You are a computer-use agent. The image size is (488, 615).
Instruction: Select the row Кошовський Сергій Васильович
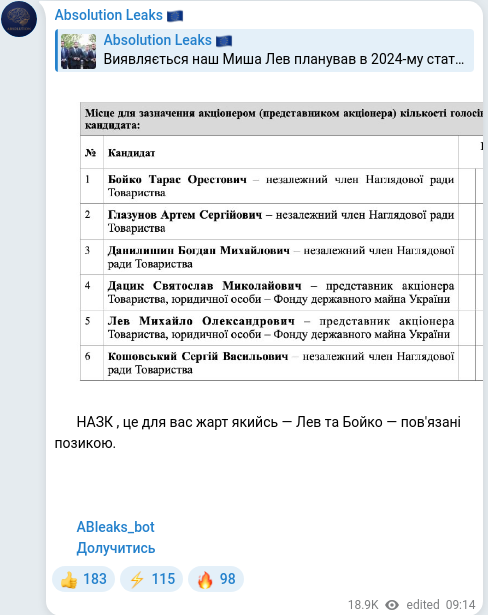click(281, 363)
